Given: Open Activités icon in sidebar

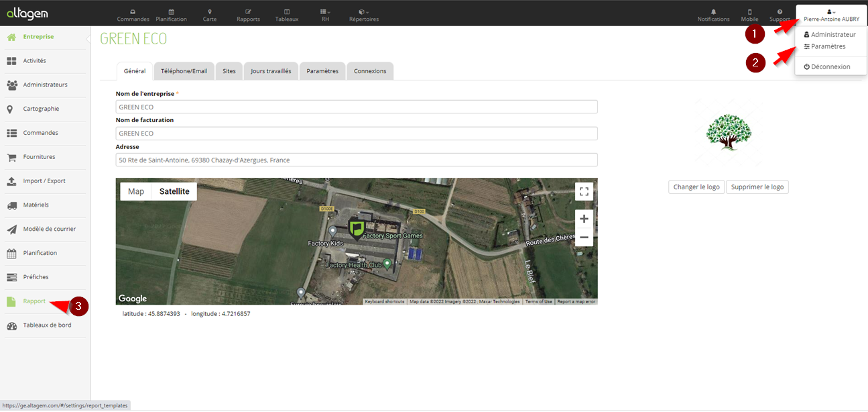Looking at the screenshot, I should (11, 61).
